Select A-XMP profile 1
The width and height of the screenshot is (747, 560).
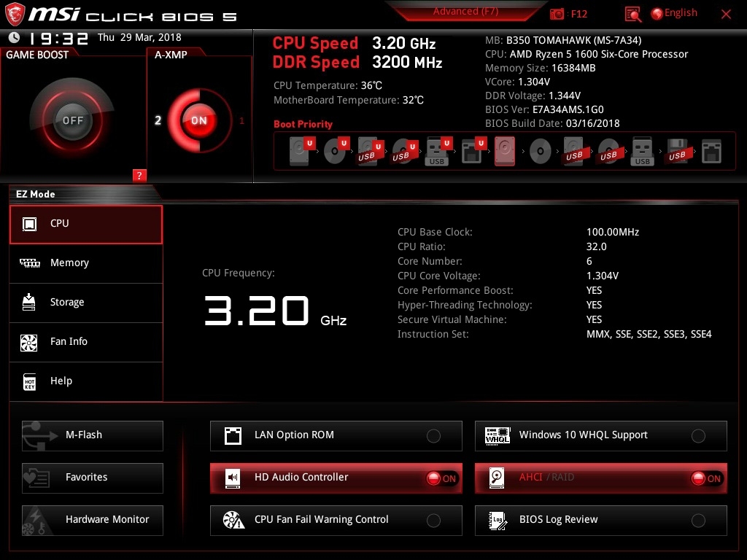tap(242, 120)
